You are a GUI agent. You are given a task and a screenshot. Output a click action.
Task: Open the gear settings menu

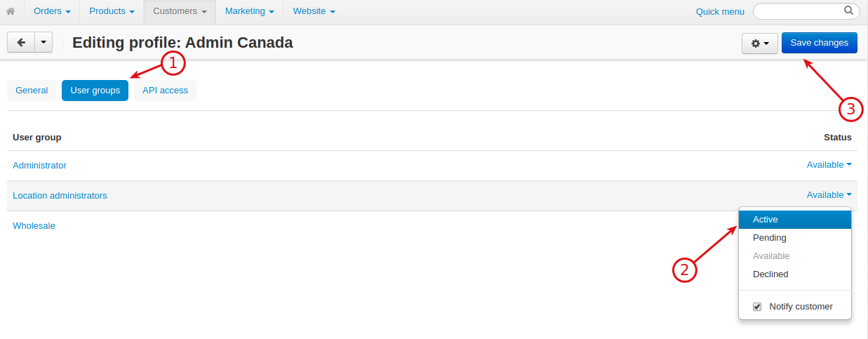click(x=760, y=44)
